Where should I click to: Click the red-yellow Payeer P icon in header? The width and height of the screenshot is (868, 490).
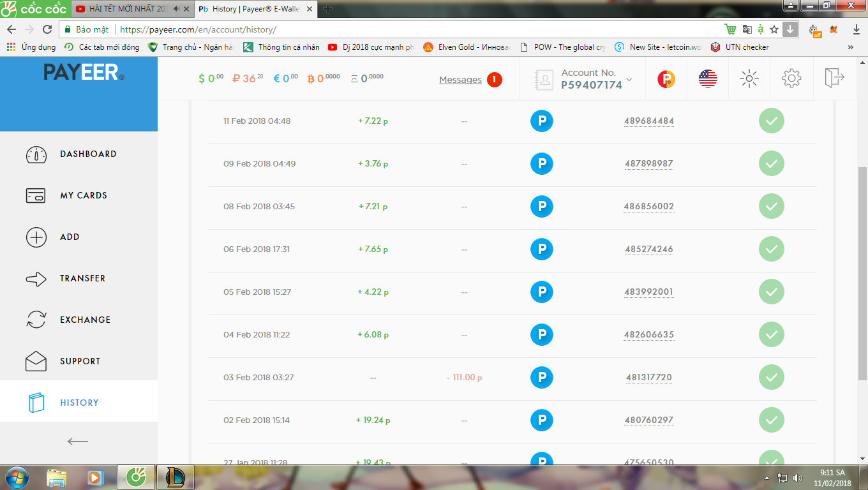coord(666,78)
